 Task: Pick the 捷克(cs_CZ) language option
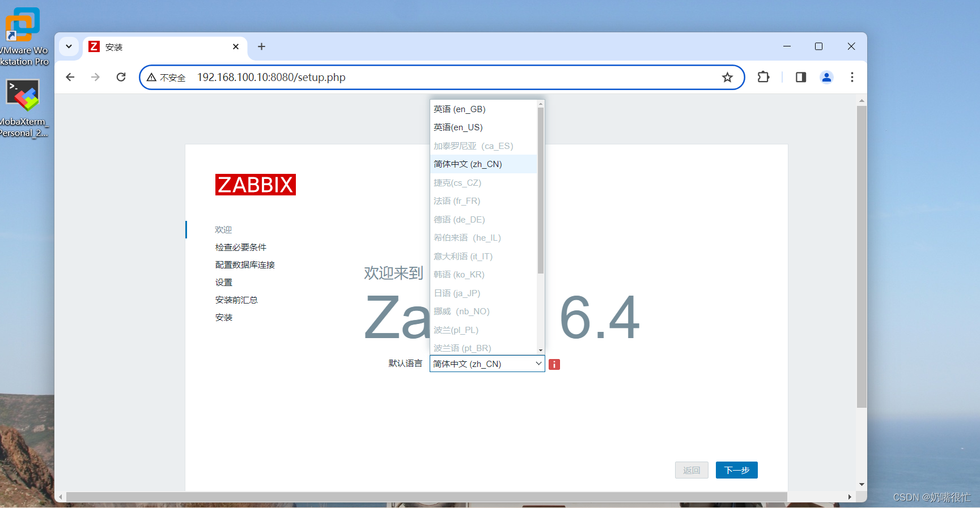click(483, 183)
